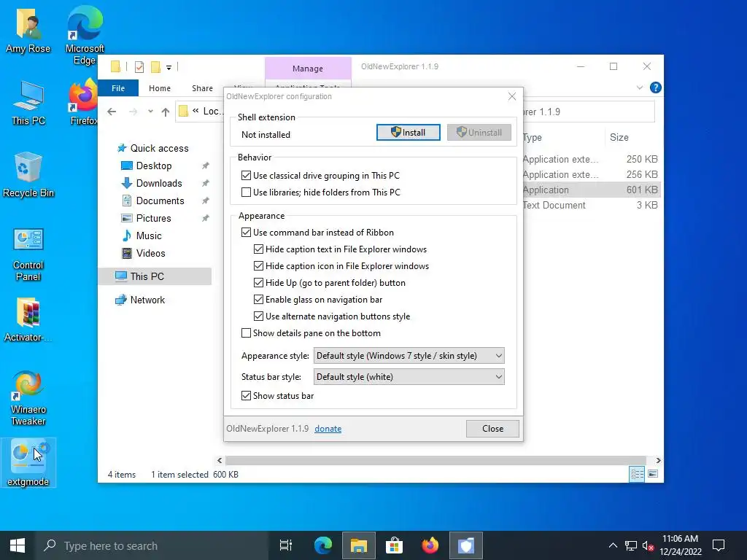Image resolution: width=747 pixels, height=560 pixels.
Task: Open This PC desktop icon
Action: coord(28,104)
